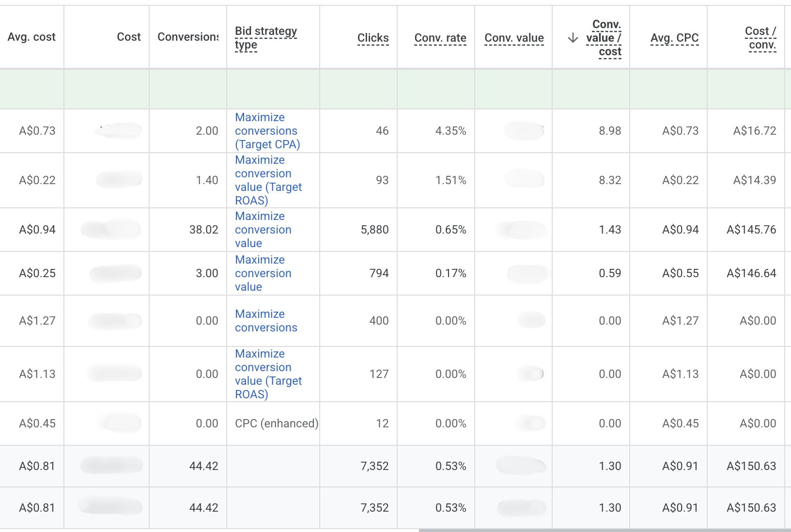The height and width of the screenshot is (532, 791).
Task: Click the descending sort arrow on Conv. value / cost
Action: [573, 38]
